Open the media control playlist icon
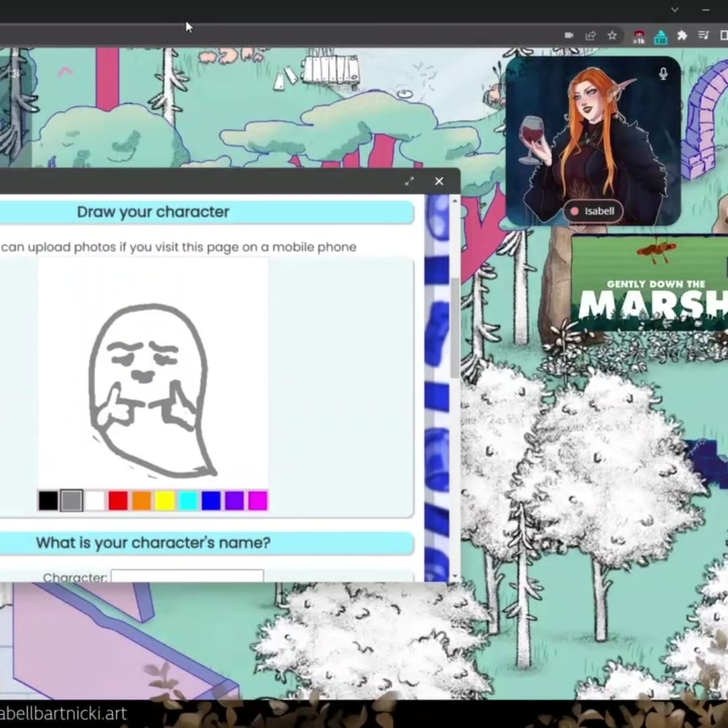The width and height of the screenshot is (728, 728). pos(703,35)
